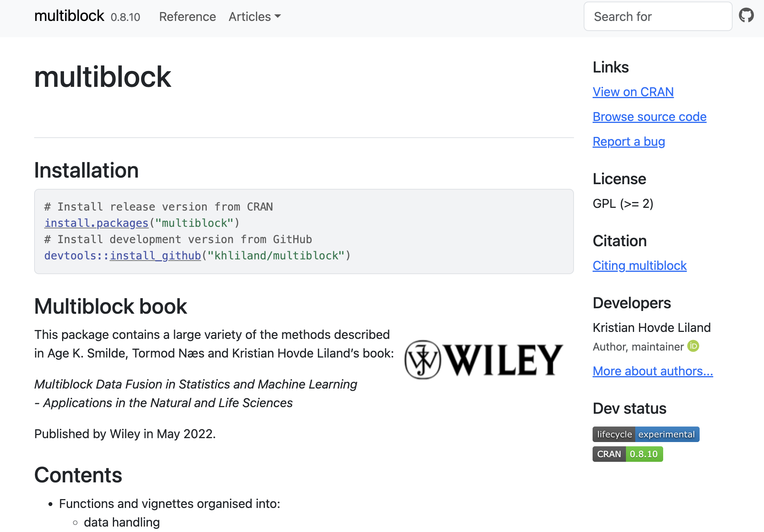Click the Installation heading

click(86, 170)
